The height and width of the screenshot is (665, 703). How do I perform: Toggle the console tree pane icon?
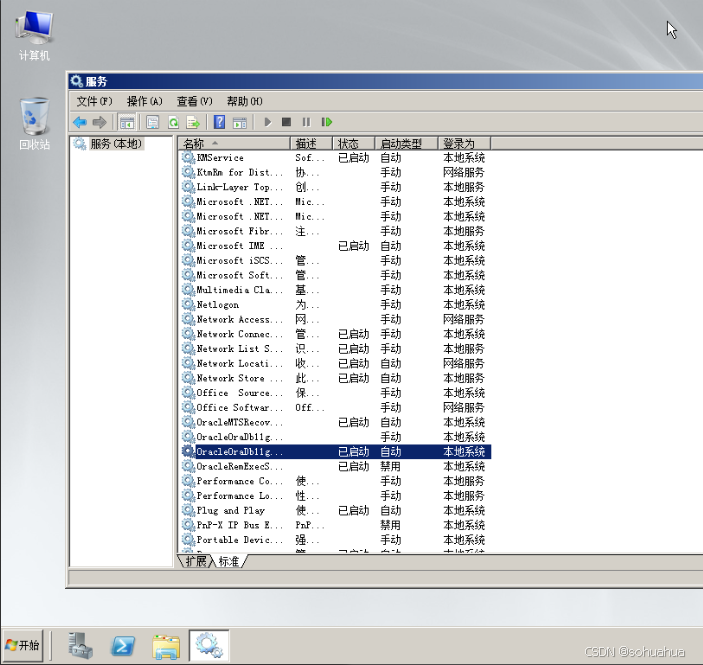coord(127,122)
